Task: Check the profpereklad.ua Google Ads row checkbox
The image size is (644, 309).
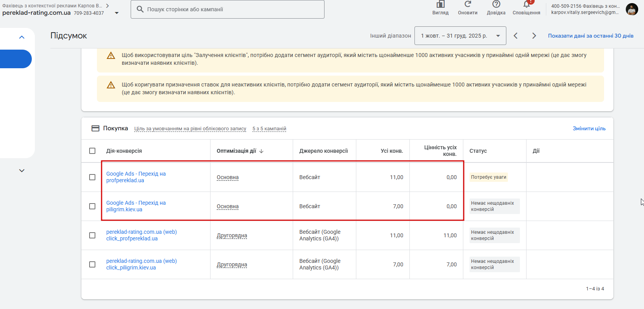Action: (92, 177)
